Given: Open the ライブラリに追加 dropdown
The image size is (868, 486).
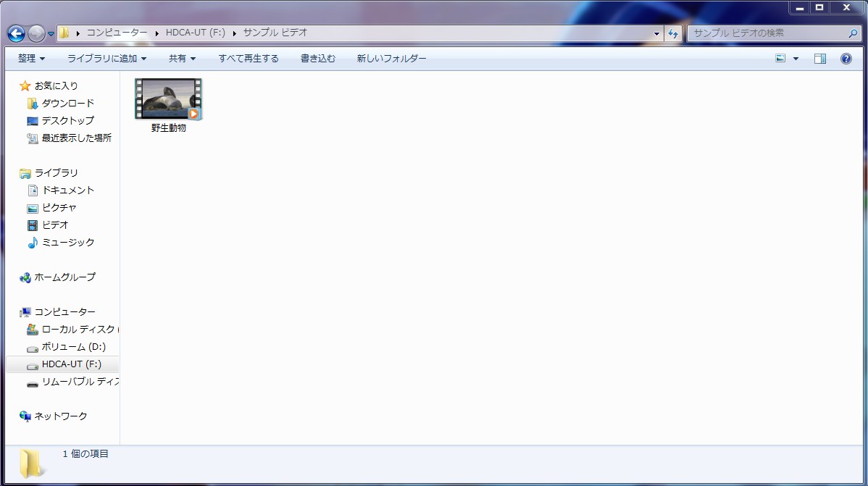Looking at the screenshot, I should pyautogui.click(x=107, y=58).
